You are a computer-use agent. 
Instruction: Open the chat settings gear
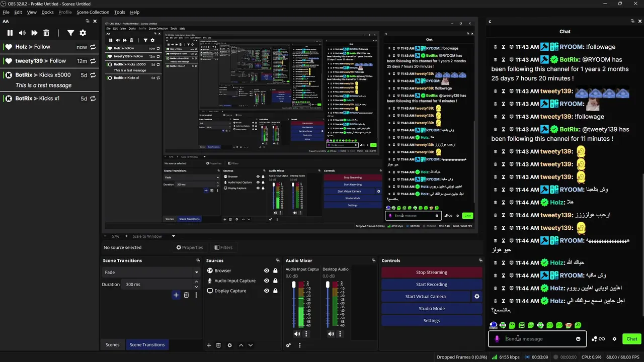coord(614,339)
